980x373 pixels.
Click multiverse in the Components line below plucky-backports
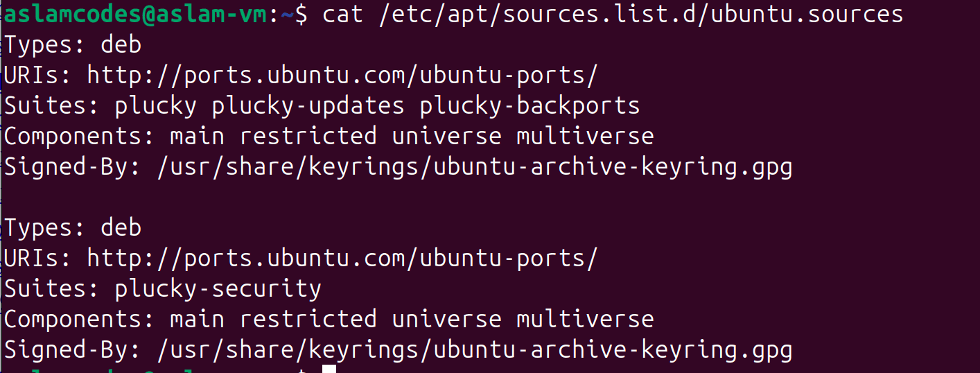pyautogui.click(x=585, y=136)
